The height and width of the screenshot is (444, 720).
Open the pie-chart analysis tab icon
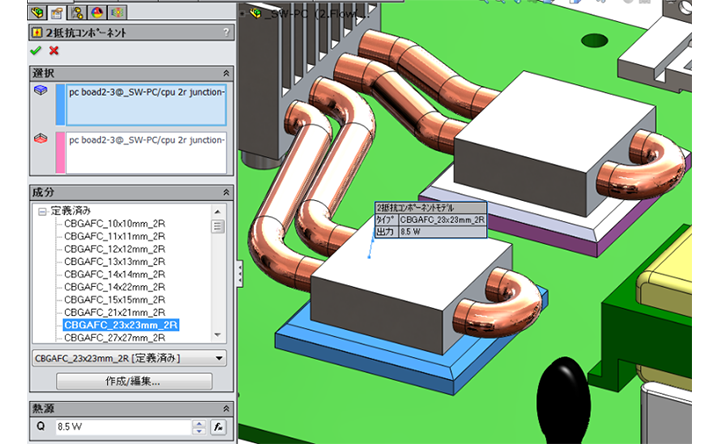(96, 12)
